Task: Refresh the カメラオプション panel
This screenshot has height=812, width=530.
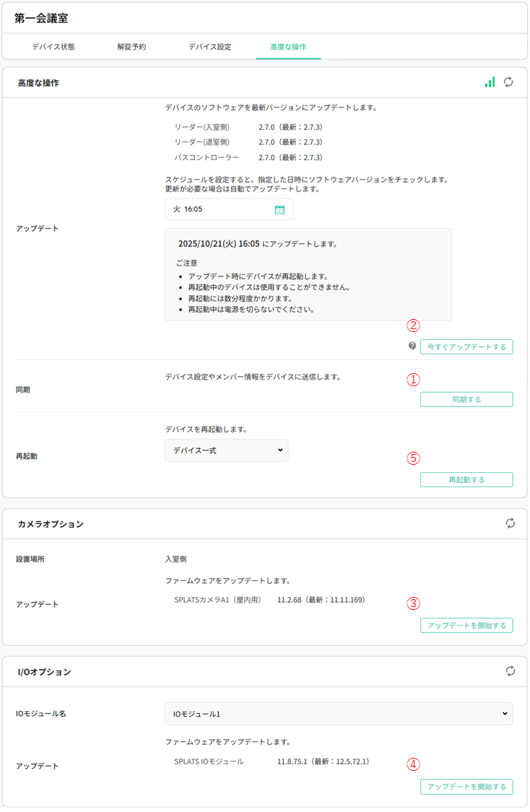Action: (x=510, y=523)
